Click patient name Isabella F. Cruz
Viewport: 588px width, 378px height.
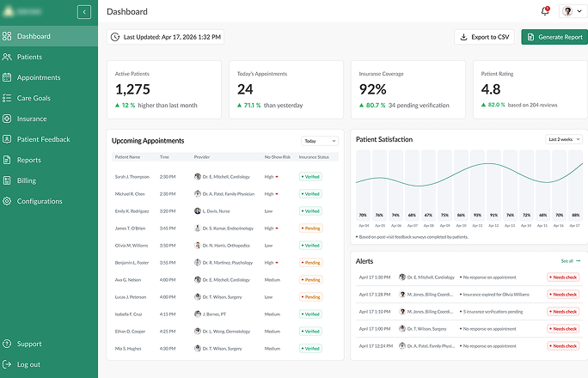pos(129,314)
